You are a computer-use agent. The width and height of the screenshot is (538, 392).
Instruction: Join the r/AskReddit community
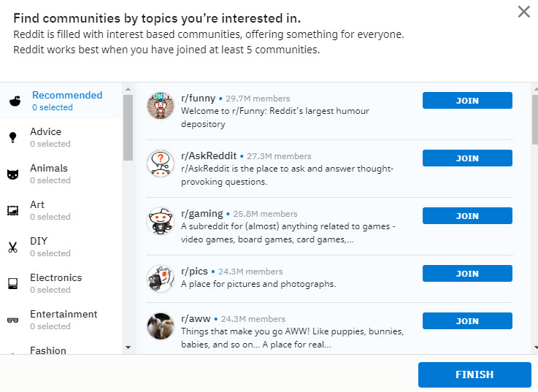[467, 158]
